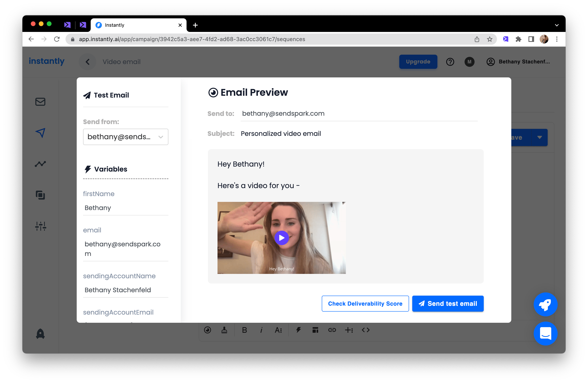The image size is (588, 383).
Task: Open a new browser tab
Action: 195,25
